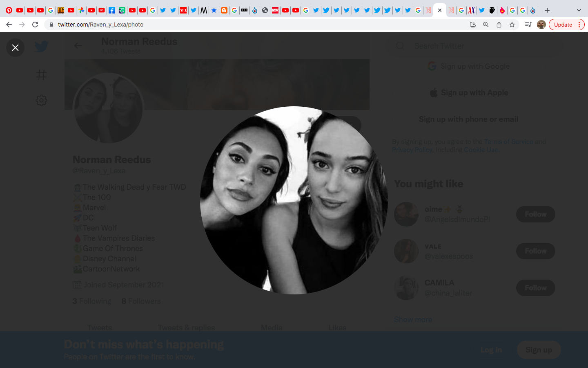Image resolution: width=588 pixels, height=368 pixels.
Task: Click the small profile avatar on header
Action: click(x=108, y=108)
